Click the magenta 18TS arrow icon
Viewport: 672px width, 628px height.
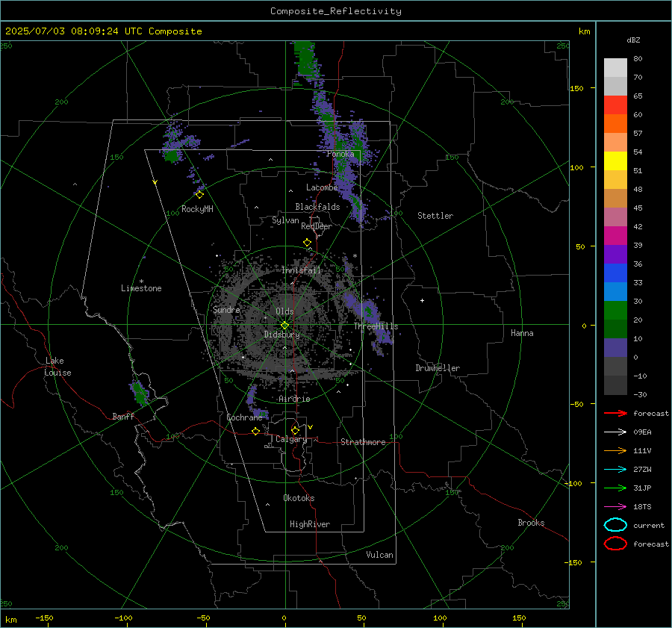coord(615,507)
